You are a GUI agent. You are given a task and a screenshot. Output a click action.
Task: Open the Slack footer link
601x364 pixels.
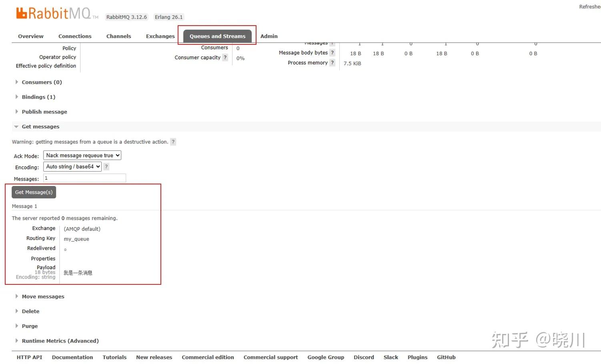(391, 358)
